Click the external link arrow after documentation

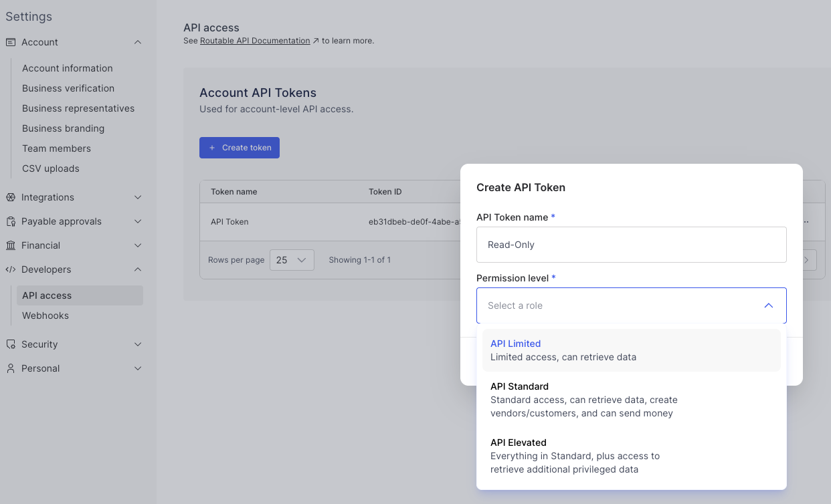pos(316,41)
